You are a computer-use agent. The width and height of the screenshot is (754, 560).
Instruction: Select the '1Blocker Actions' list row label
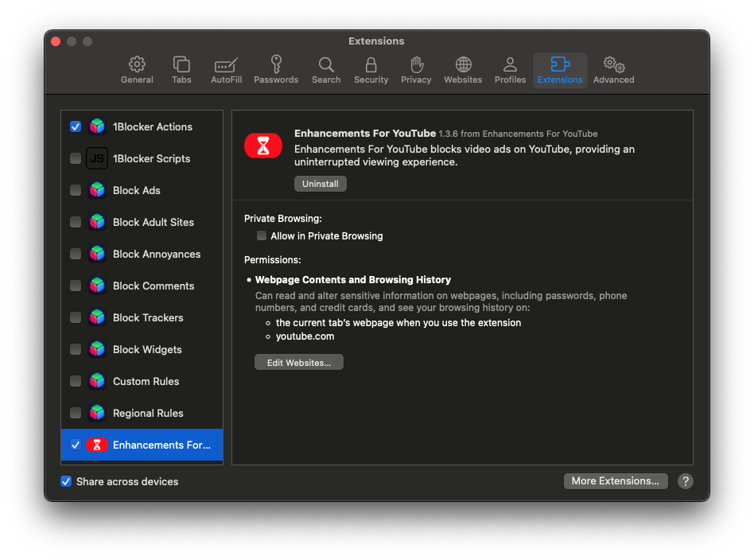click(x=153, y=126)
